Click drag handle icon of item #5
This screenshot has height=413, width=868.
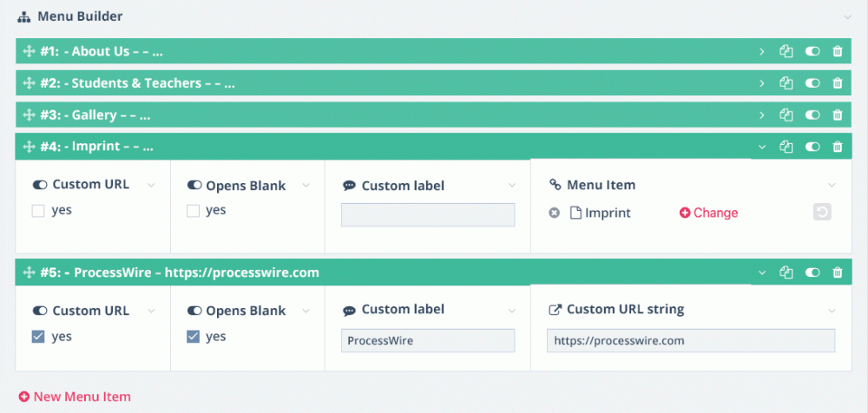coord(29,272)
